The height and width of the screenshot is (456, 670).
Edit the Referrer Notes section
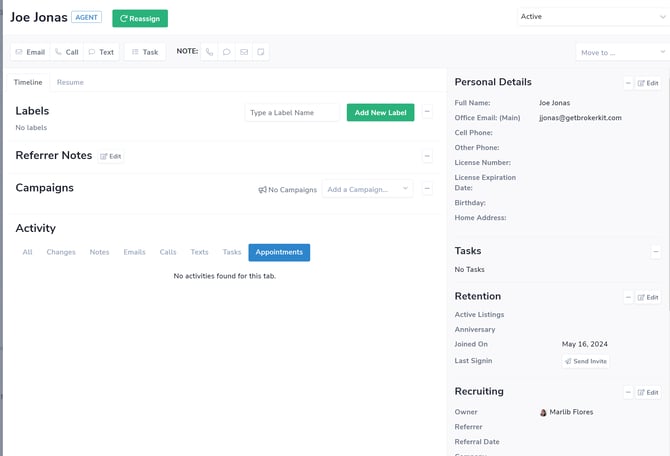pos(111,157)
